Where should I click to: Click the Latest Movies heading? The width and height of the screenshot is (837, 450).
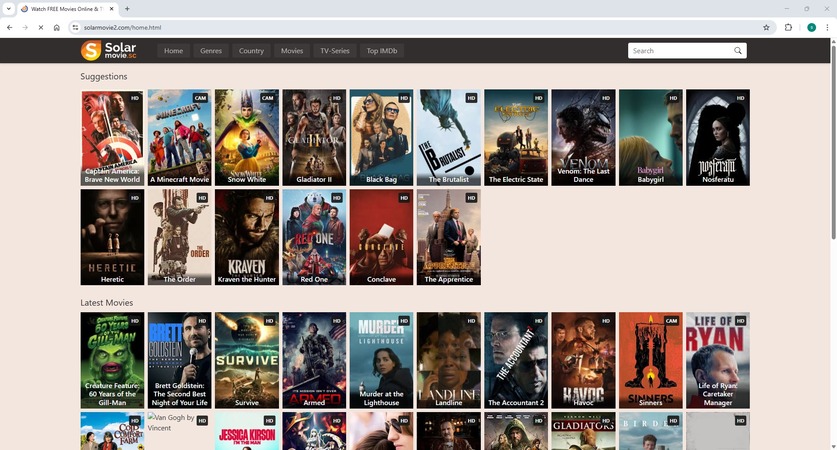point(107,303)
